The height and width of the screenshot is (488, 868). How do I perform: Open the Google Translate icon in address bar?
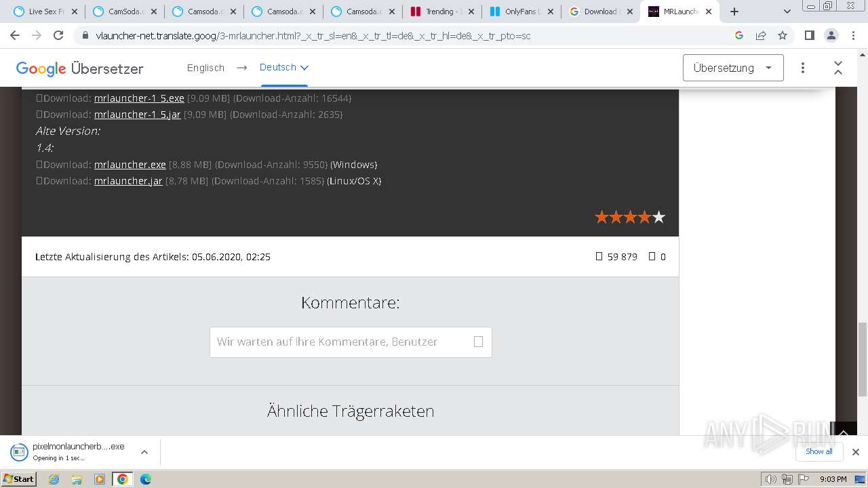coord(739,36)
